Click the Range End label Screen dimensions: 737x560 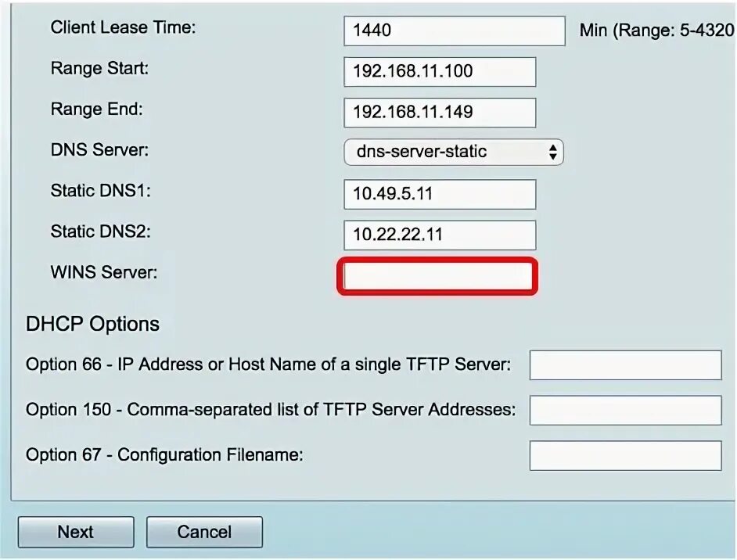(97, 109)
